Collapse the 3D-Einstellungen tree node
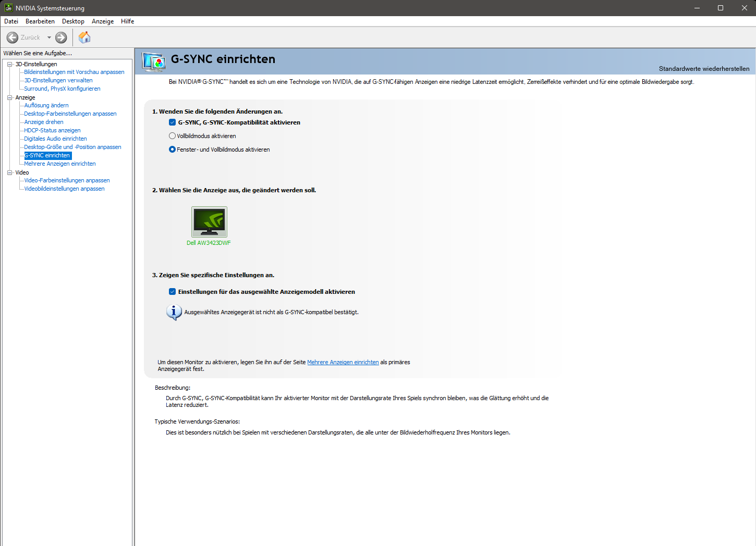This screenshot has width=756, height=546. point(9,64)
